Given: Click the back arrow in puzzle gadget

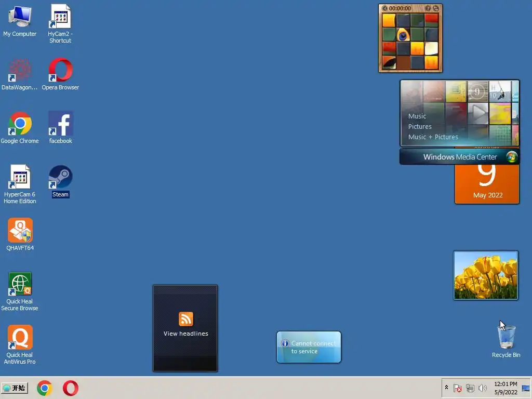Looking at the screenshot, I should point(385,8).
